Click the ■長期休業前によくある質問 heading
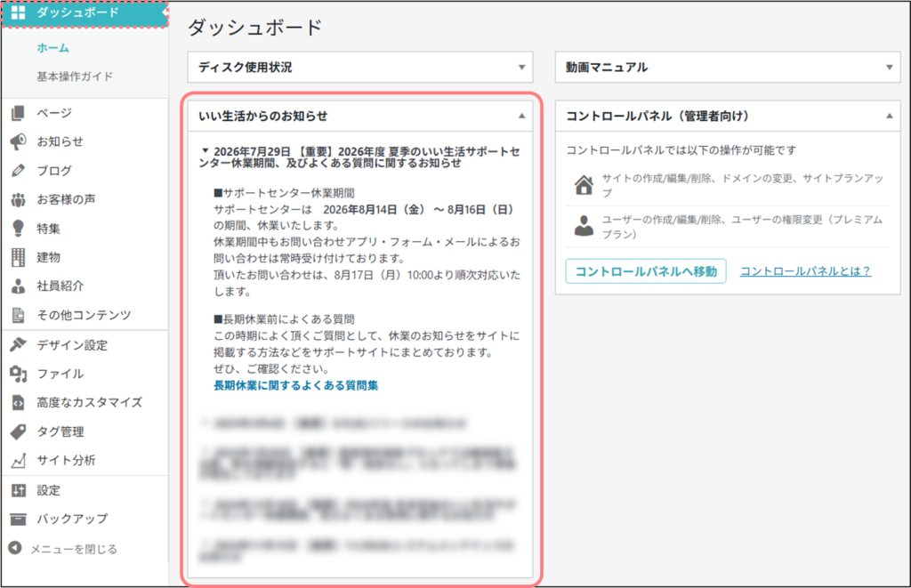911x588 pixels. click(284, 319)
